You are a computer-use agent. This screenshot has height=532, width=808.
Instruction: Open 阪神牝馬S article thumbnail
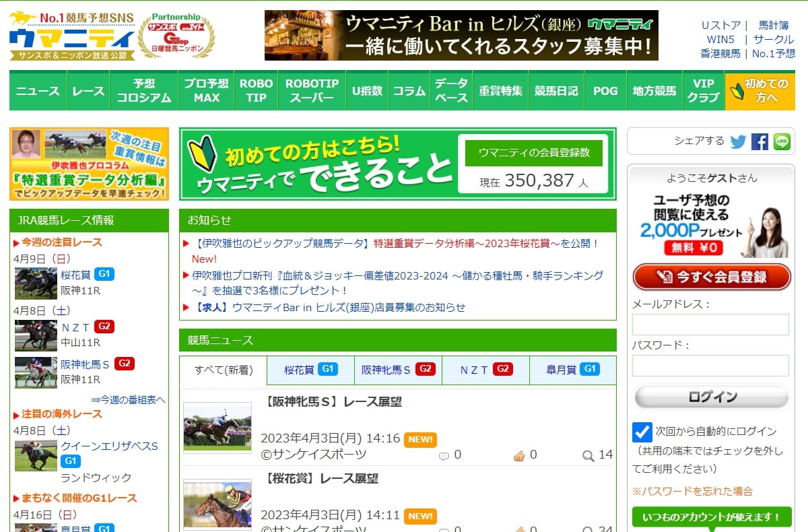217,428
